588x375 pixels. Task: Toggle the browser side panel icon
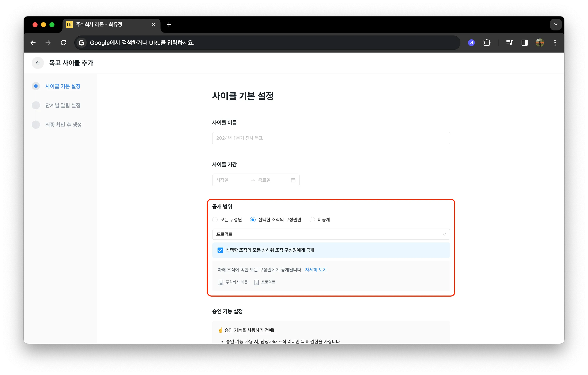coord(524,43)
